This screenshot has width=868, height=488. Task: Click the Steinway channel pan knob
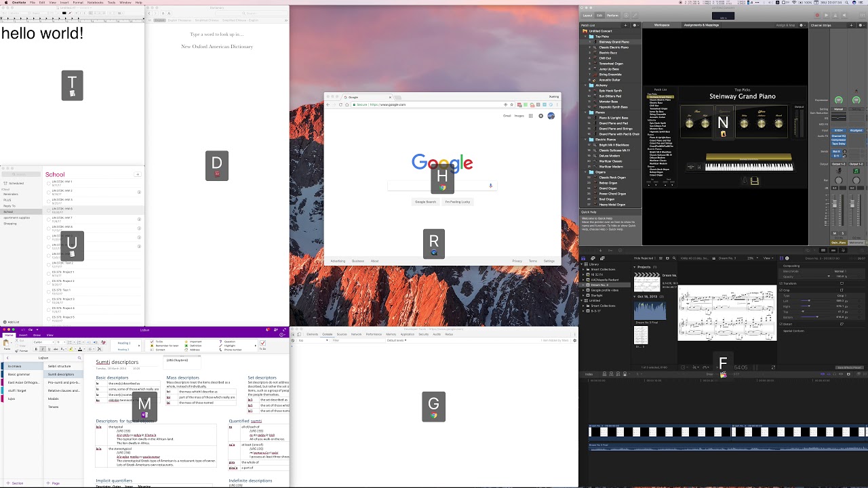pyautogui.click(x=839, y=180)
